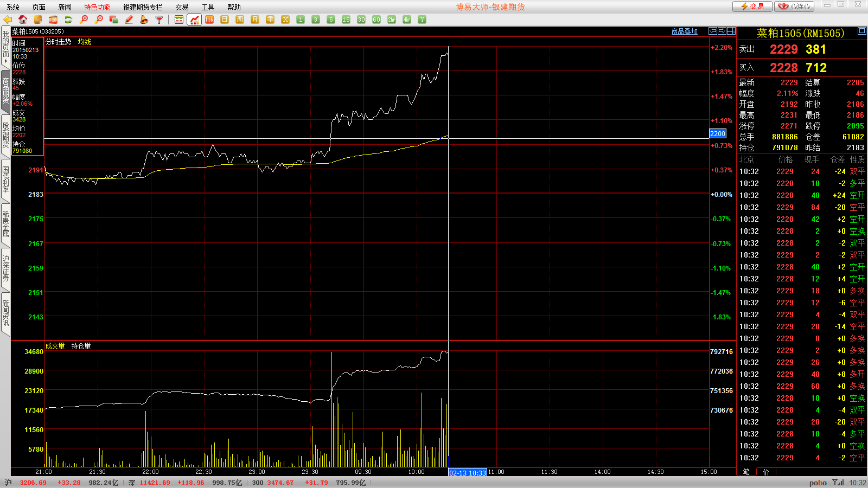Click the F10 info icon
The height and width of the screenshot is (488, 868).
point(53,20)
